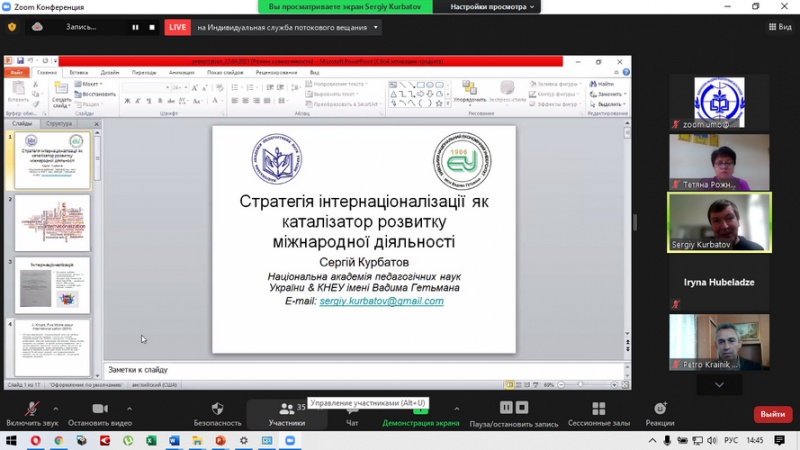Open the Настройки просмотра dropdown
The image size is (800, 450).
click(x=493, y=6)
